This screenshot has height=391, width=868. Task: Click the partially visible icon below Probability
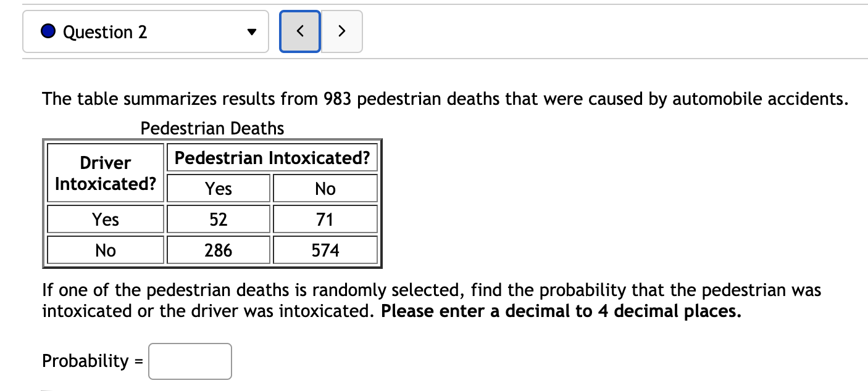(47, 389)
